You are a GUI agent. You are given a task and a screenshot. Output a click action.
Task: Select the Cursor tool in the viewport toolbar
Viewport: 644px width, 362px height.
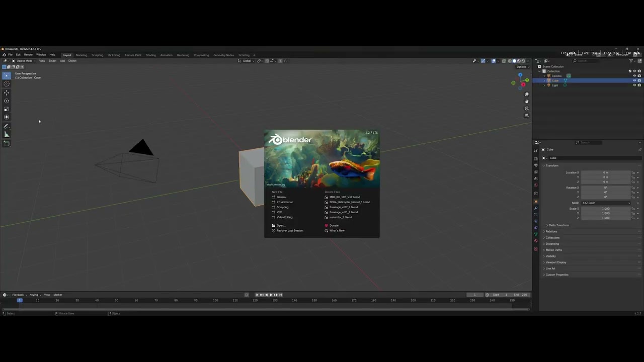pyautogui.click(x=7, y=84)
